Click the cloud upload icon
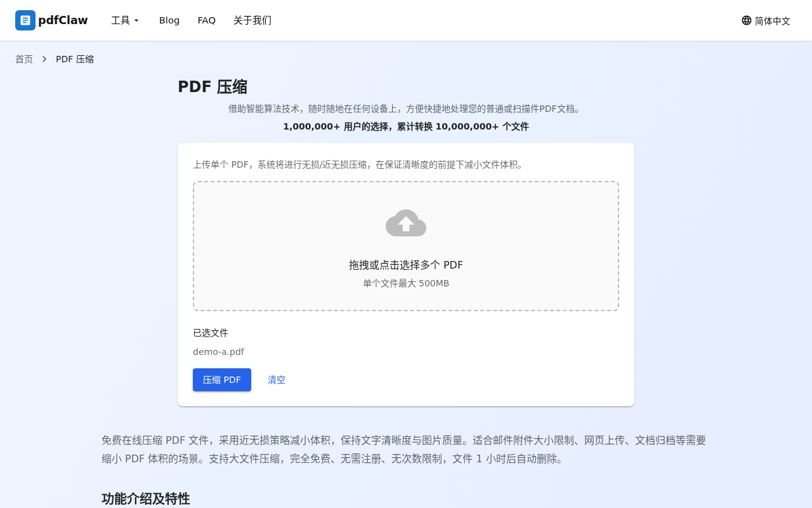812x508 pixels. [x=406, y=223]
